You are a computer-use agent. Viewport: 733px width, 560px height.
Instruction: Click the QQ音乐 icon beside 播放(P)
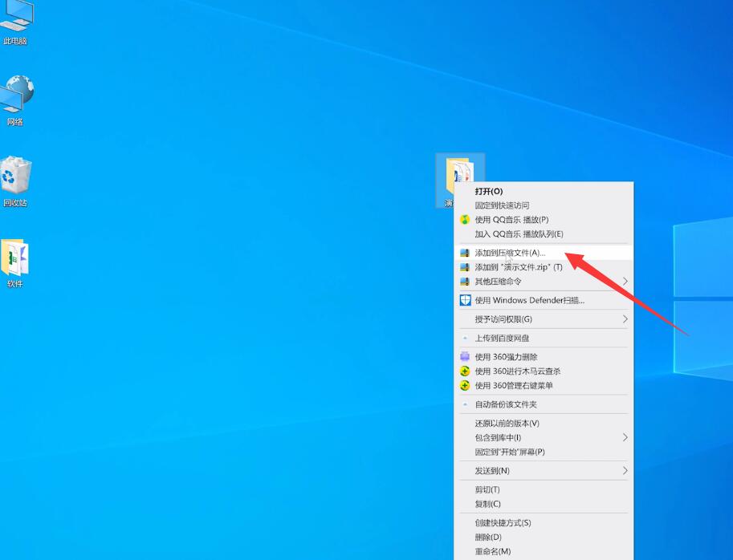coord(465,220)
